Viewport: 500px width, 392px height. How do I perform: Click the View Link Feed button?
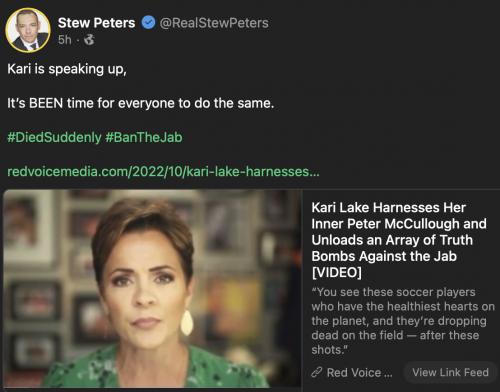click(x=450, y=372)
